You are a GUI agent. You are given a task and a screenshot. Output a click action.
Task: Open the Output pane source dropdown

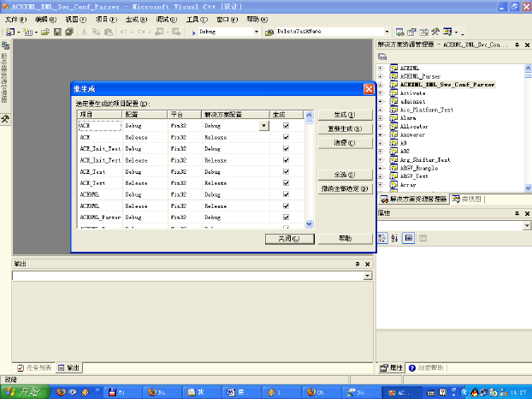point(367,276)
